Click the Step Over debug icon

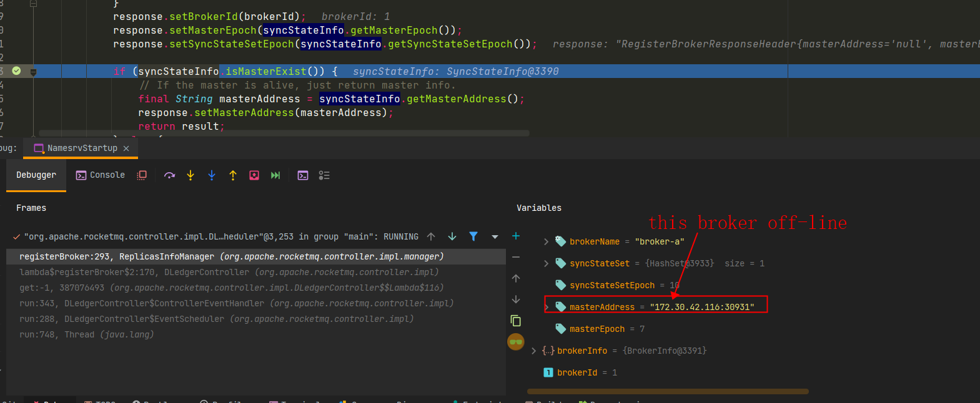[169, 175]
